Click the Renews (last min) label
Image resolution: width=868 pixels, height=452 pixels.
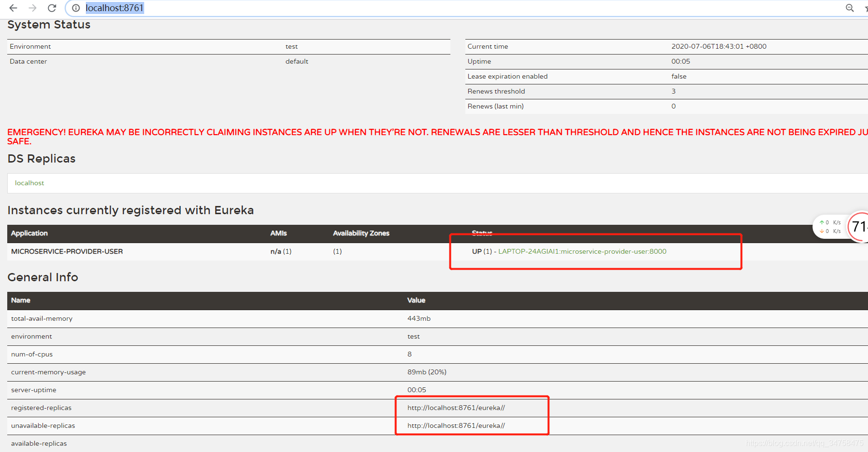[495, 106]
